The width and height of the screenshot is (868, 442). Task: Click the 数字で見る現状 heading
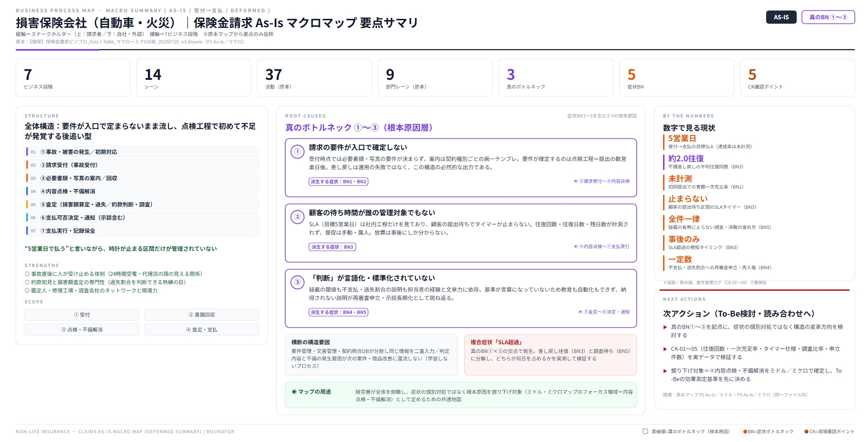(689, 128)
